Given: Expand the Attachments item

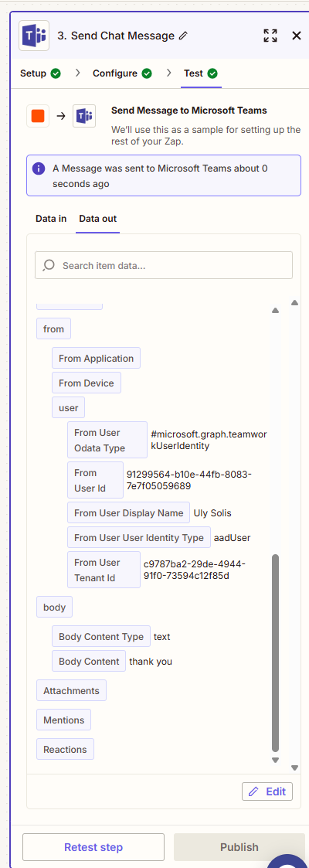Looking at the screenshot, I should point(71,690).
